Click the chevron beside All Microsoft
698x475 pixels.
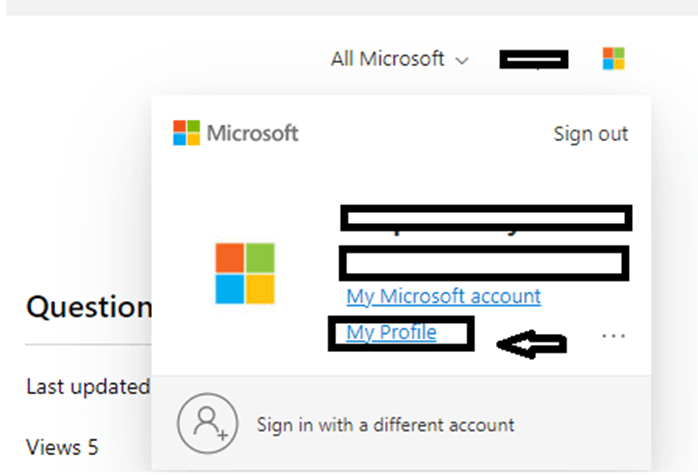point(462,61)
